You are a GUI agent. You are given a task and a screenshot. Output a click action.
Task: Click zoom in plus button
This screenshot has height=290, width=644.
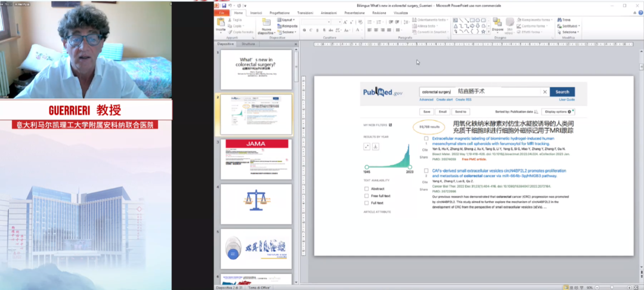[x=629, y=288]
